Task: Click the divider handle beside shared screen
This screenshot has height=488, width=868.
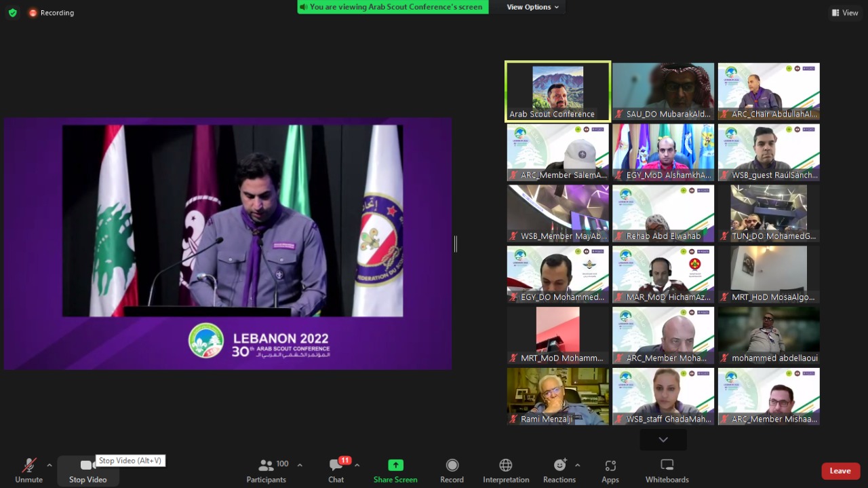Action: click(x=455, y=244)
